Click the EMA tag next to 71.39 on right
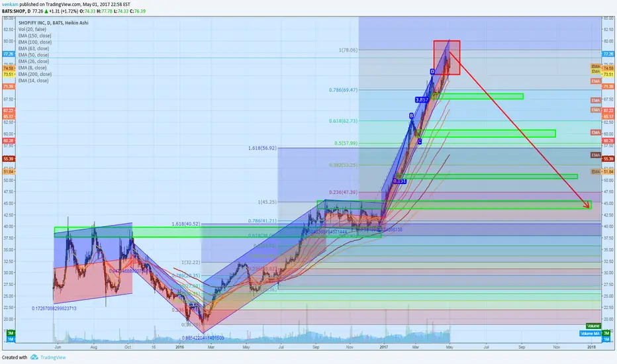Viewport: 617px width, 364px height. point(596,81)
